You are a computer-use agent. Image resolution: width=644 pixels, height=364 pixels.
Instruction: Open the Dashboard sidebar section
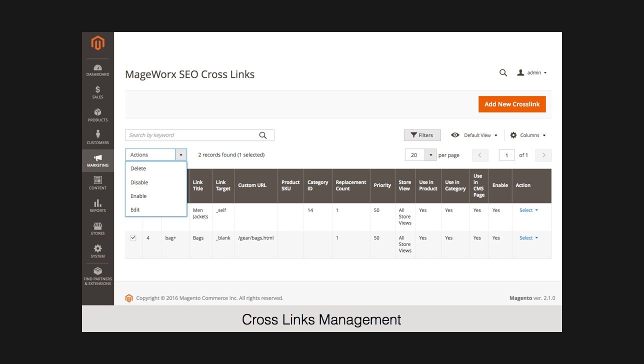click(x=98, y=70)
